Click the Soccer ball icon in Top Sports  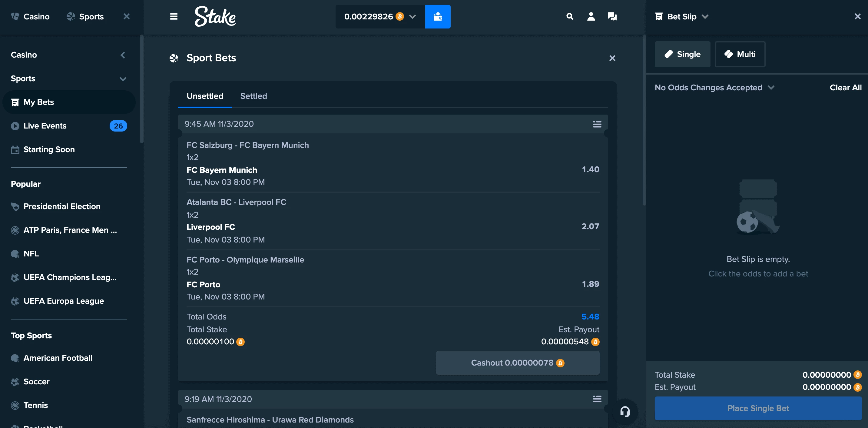(15, 381)
